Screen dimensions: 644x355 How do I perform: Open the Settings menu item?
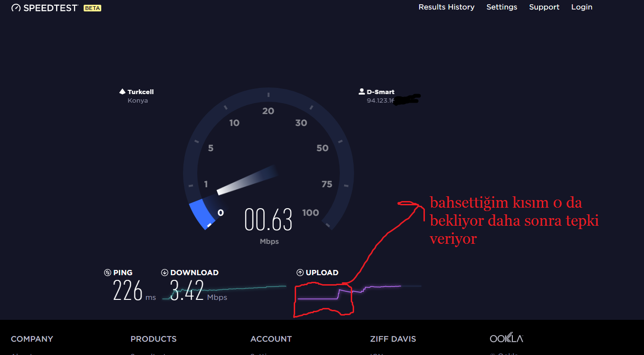pyautogui.click(x=502, y=7)
